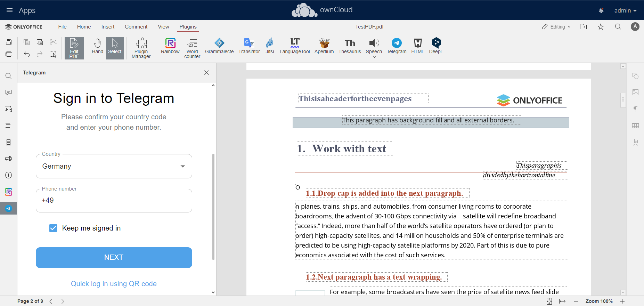Open the Country dropdown showing Germany
This screenshot has height=306, width=644.
[x=114, y=166]
